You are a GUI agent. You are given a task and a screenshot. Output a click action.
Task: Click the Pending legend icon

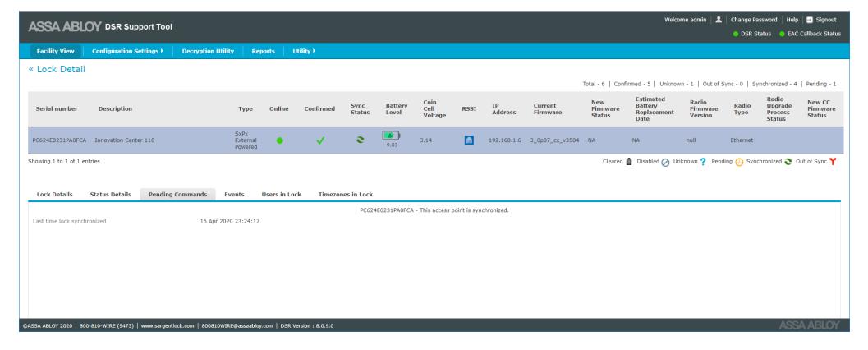click(x=739, y=162)
